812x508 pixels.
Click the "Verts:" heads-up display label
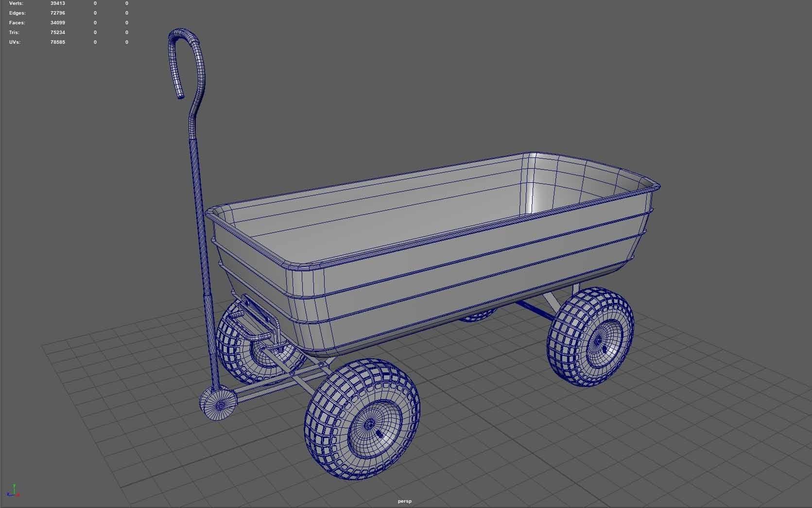(16, 3)
